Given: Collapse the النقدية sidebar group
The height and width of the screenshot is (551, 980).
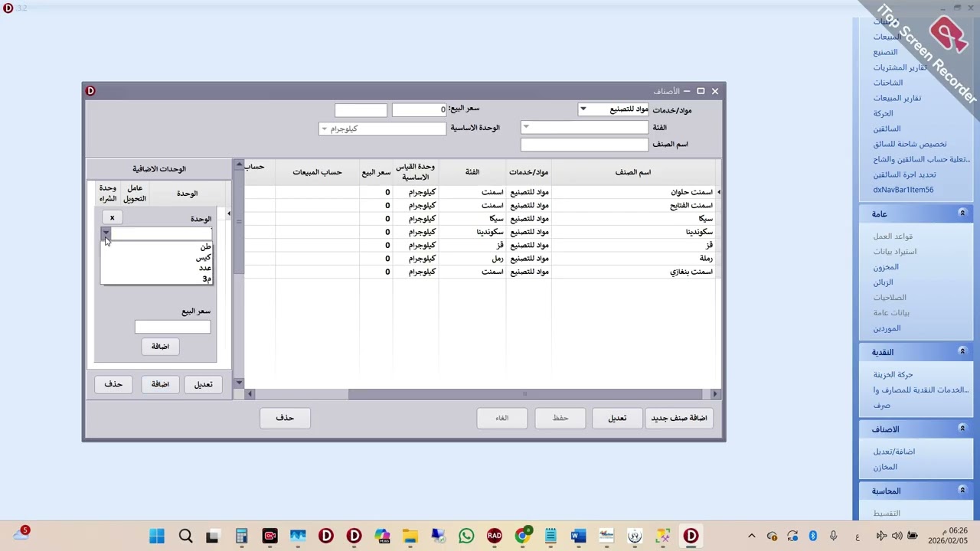Looking at the screenshot, I should pos(962,352).
